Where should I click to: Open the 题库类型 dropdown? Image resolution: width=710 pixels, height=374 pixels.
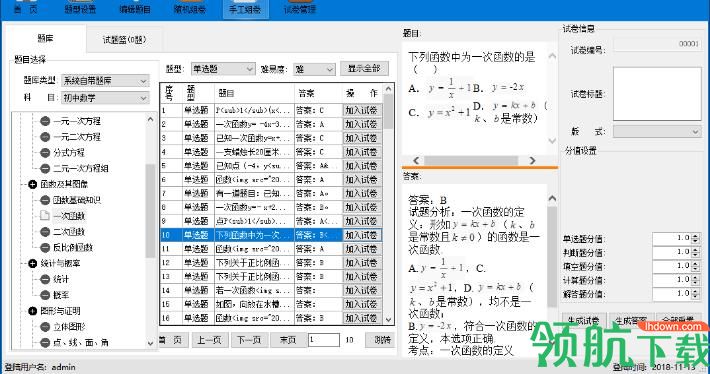pos(105,81)
